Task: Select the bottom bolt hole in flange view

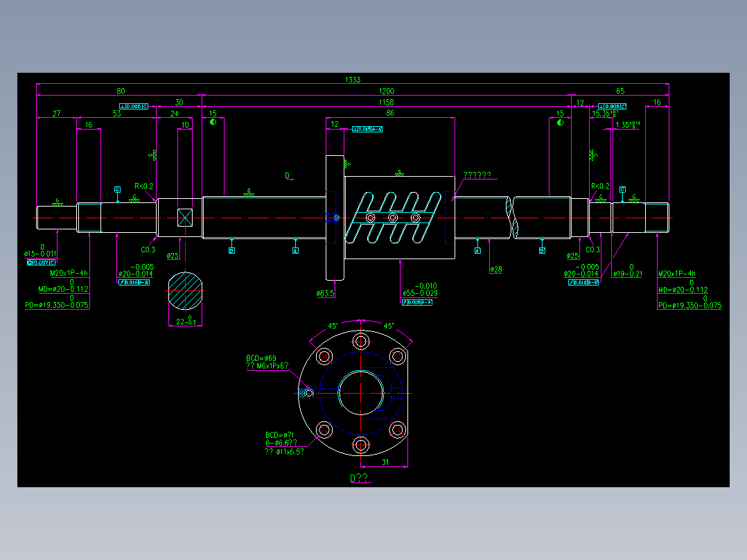Action: point(360,445)
